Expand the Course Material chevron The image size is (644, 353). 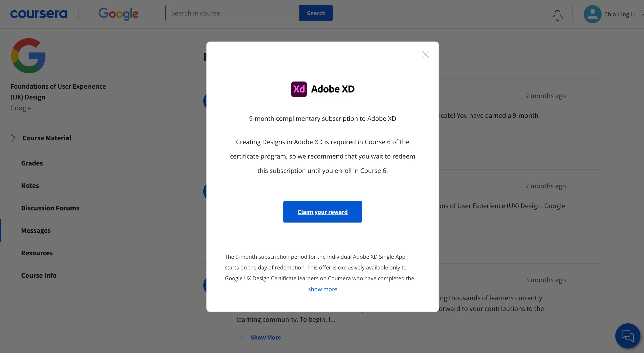coord(13,138)
